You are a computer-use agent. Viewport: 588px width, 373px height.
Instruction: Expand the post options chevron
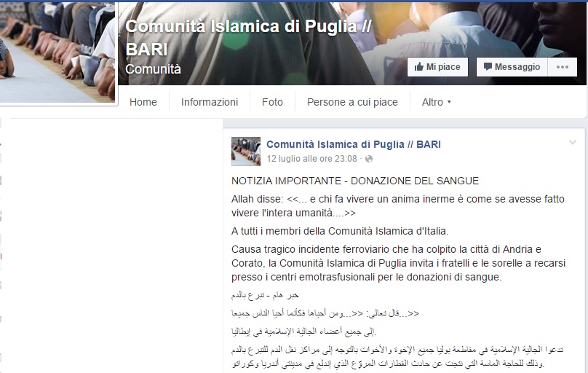572,142
